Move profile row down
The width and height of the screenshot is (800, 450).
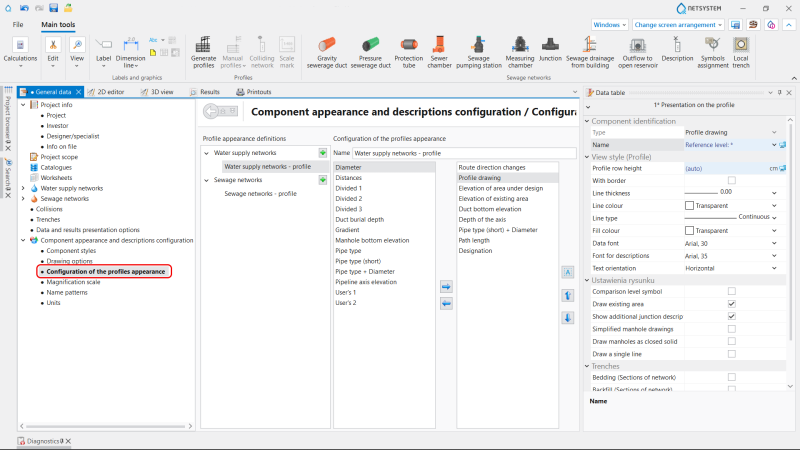click(x=568, y=318)
